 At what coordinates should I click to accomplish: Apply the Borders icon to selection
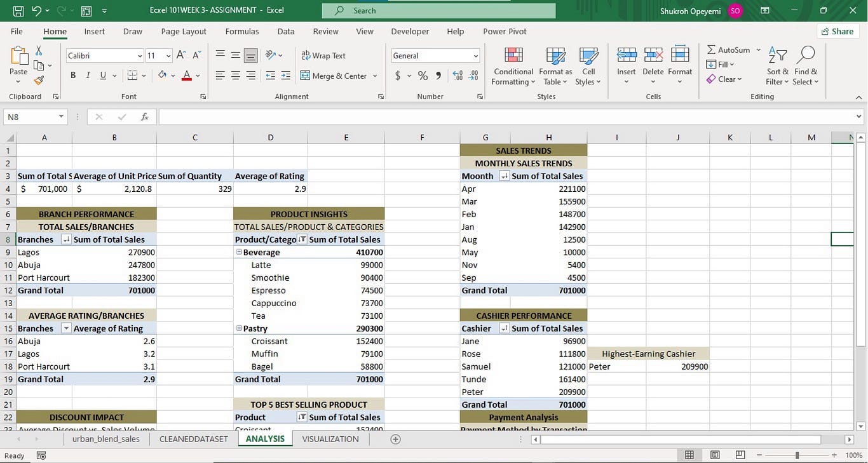(x=132, y=76)
